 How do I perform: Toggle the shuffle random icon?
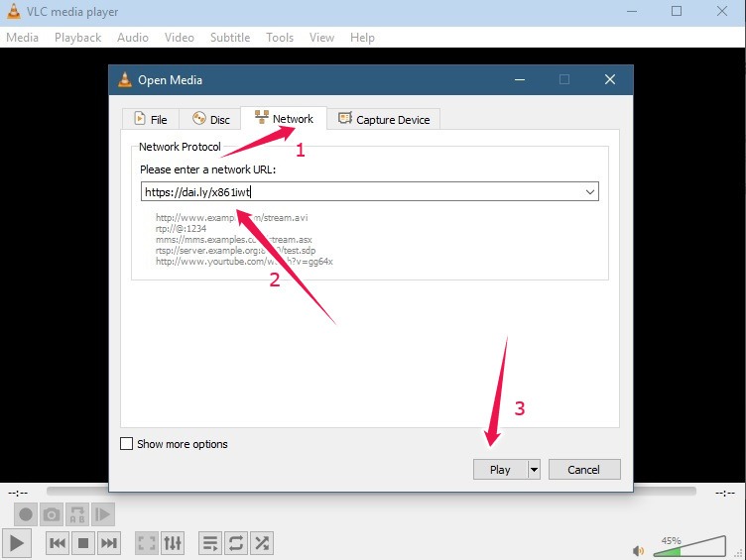click(x=262, y=543)
